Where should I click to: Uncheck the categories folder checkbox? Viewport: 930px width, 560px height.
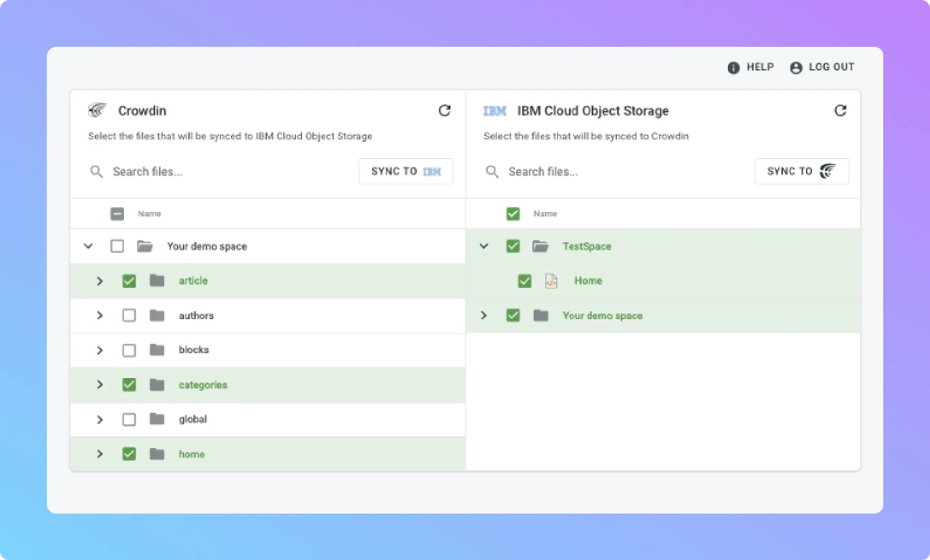129,385
